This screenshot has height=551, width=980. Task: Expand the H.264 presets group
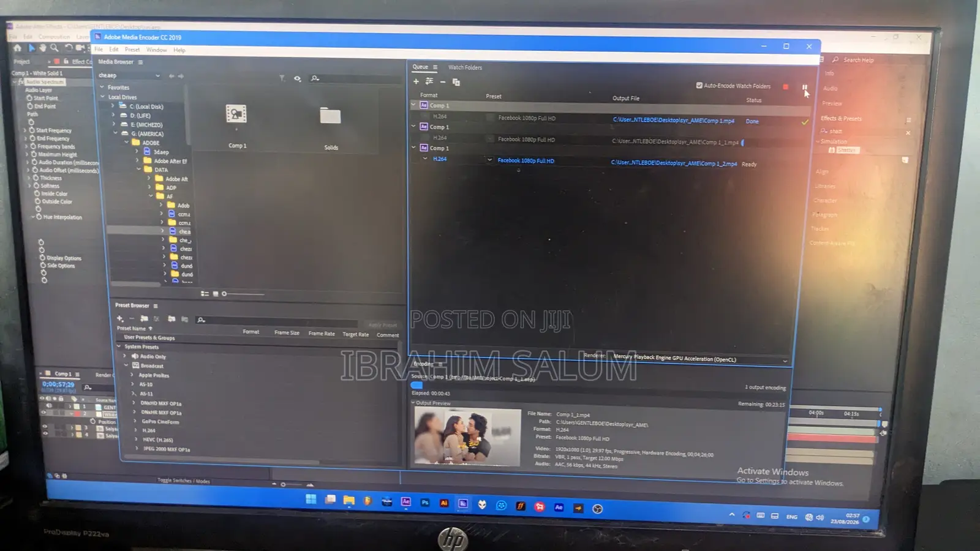tap(135, 430)
